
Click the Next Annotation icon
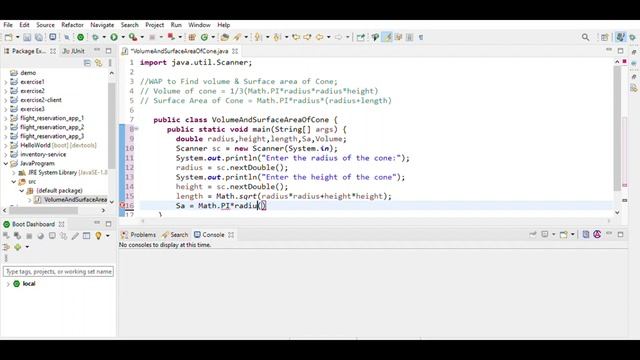coord(258,37)
